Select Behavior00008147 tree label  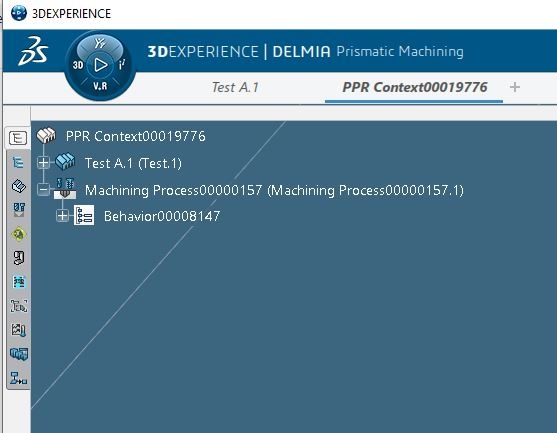tap(162, 216)
